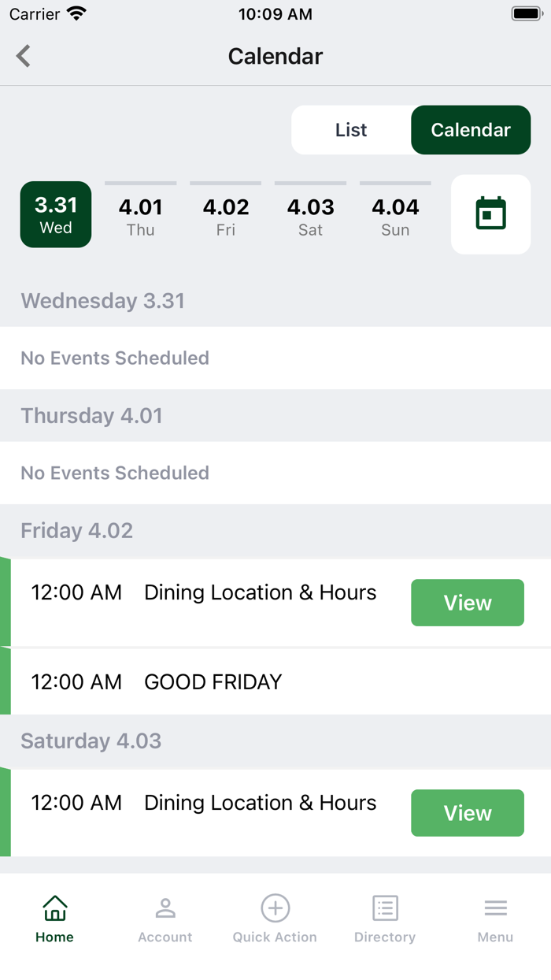Select Wednesday 3.31 date
This screenshot has height=980, width=551.
(56, 214)
